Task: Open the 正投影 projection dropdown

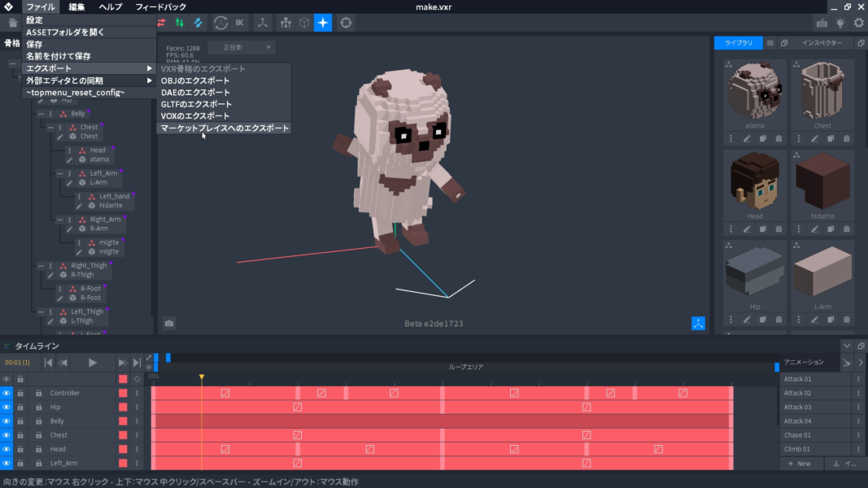Action: click(x=242, y=48)
